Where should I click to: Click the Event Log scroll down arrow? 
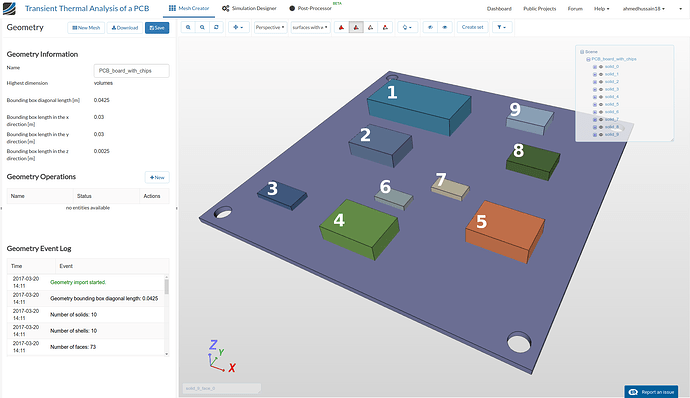166,354
